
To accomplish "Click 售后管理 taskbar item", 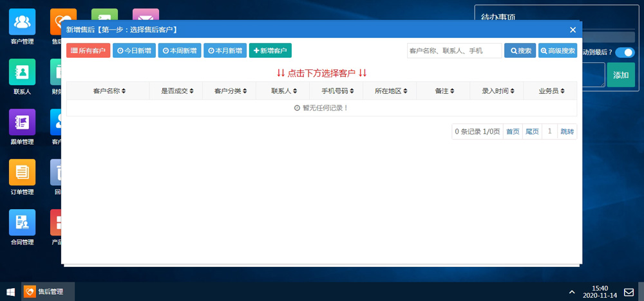I will click(48, 292).
